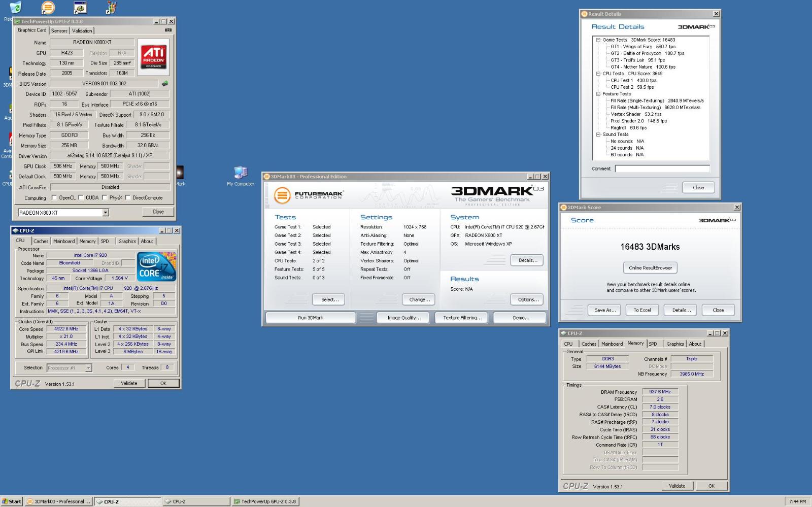Collapse the Game Tests tree node

598,40
